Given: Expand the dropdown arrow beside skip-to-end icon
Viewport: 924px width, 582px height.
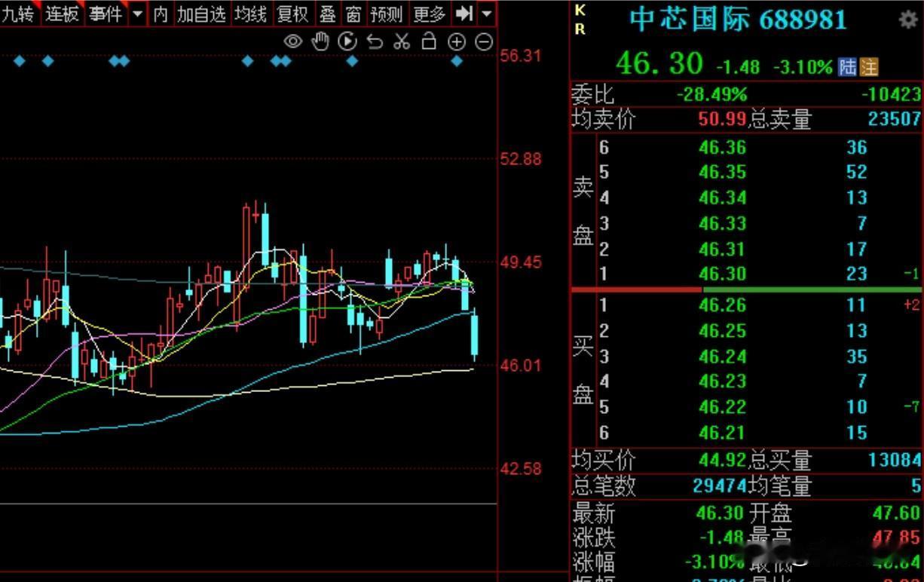Looking at the screenshot, I should pos(487,14).
